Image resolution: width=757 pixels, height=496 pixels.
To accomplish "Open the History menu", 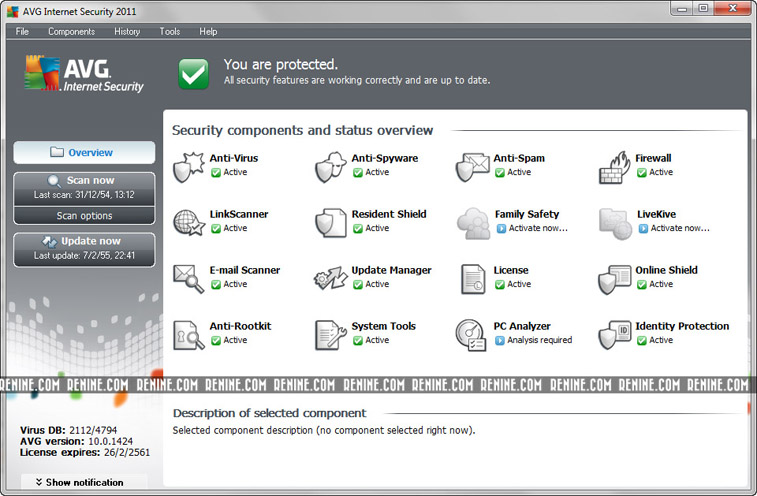I will tap(127, 31).
